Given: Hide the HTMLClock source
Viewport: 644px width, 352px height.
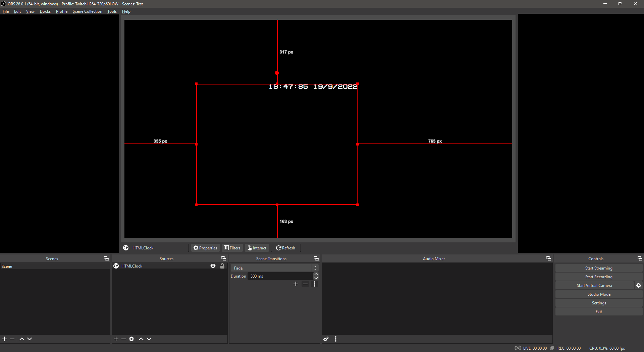Looking at the screenshot, I should click(213, 266).
